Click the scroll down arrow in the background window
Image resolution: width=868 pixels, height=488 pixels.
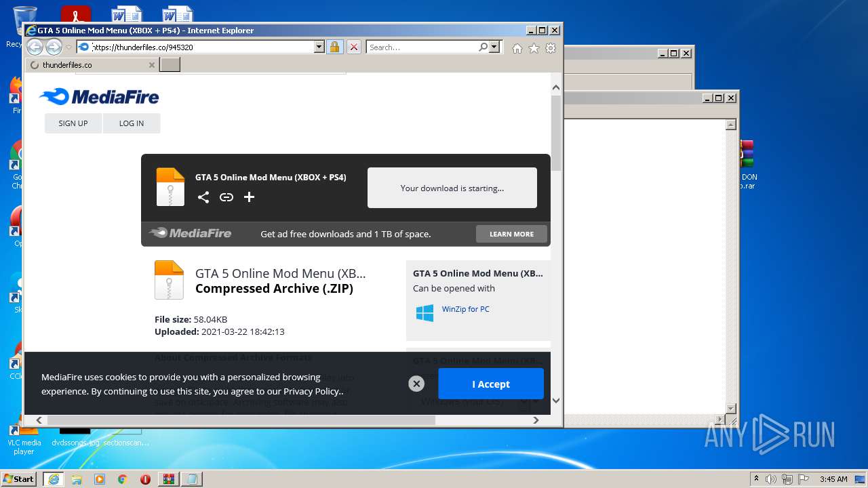click(x=730, y=408)
